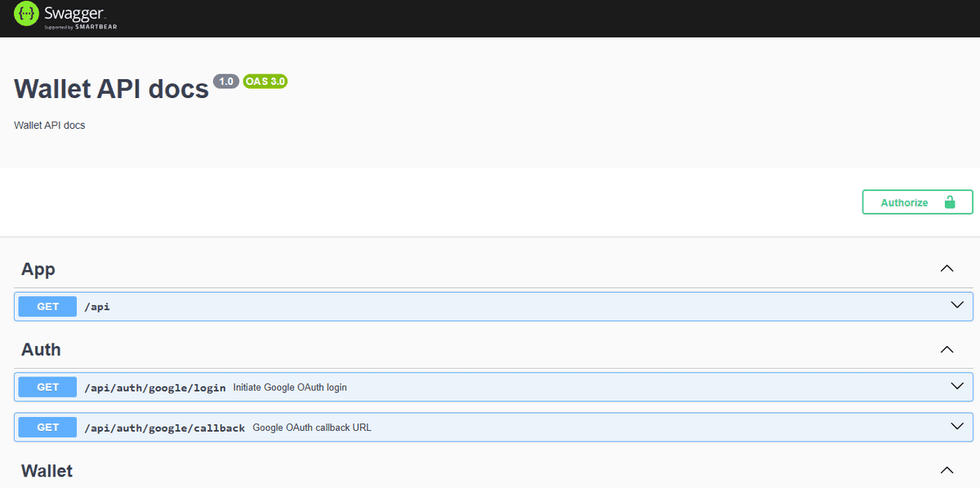Click the 1.0 version badge
Image resolution: width=980 pixels, height=488 pixels.
point(225,82)
